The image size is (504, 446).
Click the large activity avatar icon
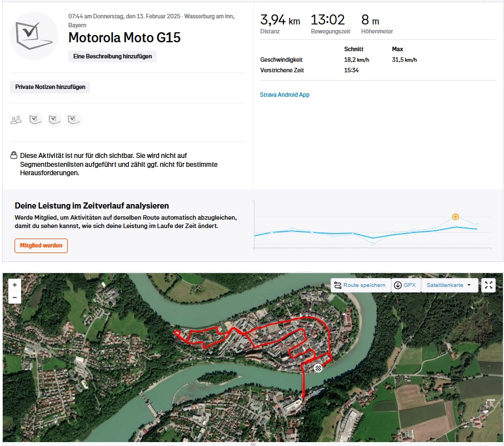(x=34, y=36)
